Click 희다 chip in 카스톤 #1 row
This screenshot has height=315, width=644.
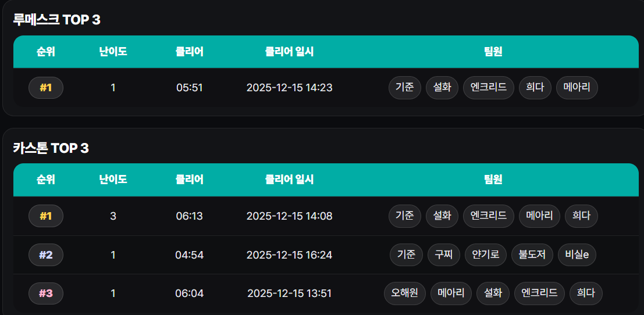click(x=581, y=216)
